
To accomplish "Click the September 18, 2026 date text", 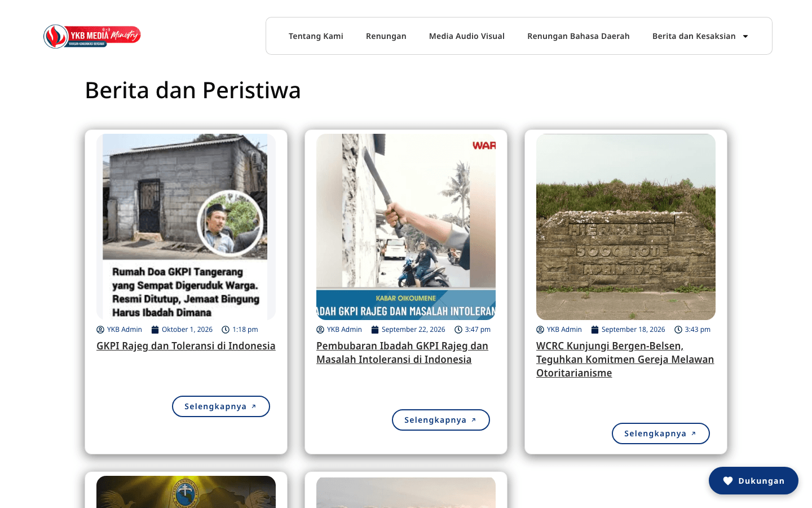I will coord(633,330).
